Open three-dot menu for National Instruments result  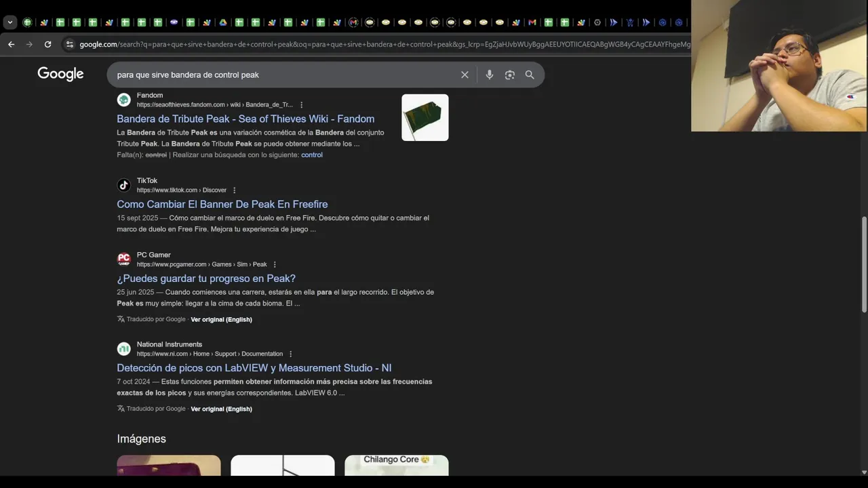coord(291,354)
